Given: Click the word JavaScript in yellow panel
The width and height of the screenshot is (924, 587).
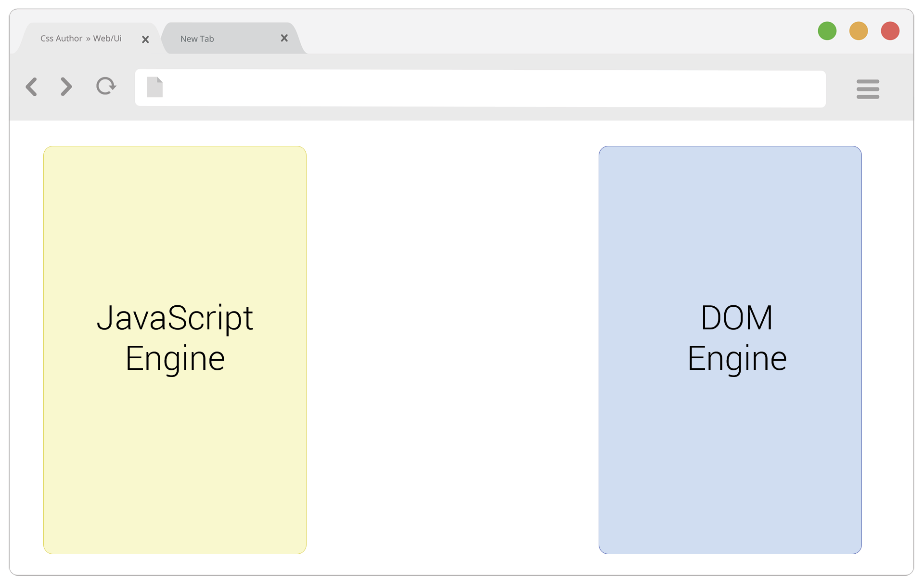Looking at the screenshot, I should pyautogui.click(x=175, y=318).
